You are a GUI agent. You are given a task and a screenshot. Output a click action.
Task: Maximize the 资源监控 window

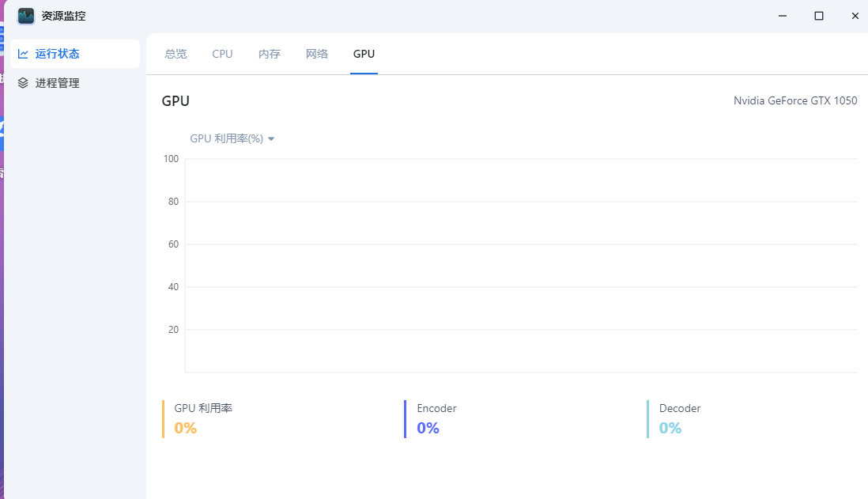819,16
